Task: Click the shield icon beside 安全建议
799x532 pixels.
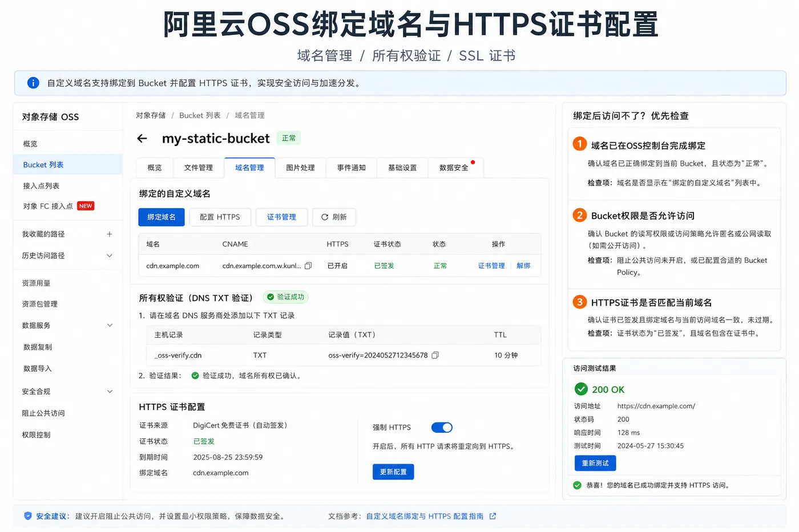Action: click(28, 516)
